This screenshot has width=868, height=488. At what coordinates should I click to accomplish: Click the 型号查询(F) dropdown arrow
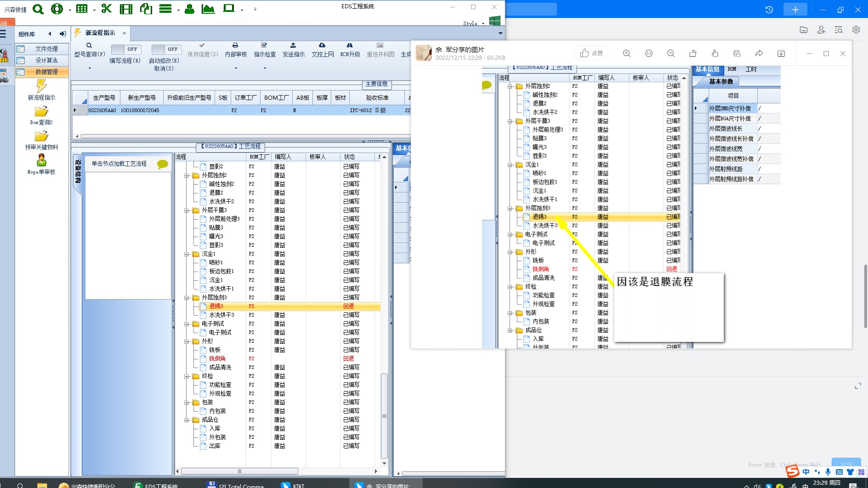(x=90, y=68)
